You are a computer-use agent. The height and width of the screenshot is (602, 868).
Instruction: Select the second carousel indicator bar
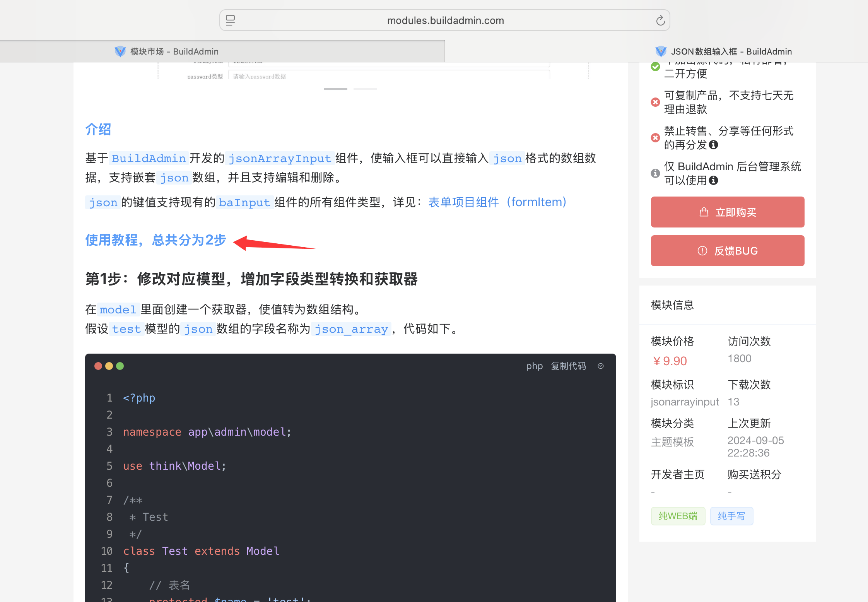[365, 89]
